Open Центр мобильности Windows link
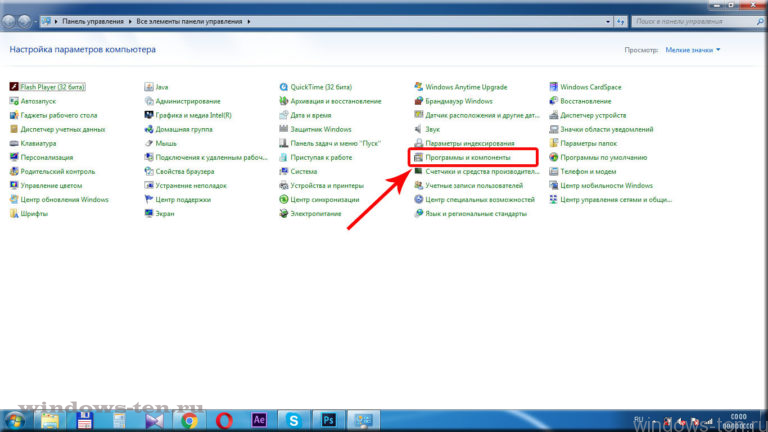Screen dimensions: 768x432 [606, 186]
